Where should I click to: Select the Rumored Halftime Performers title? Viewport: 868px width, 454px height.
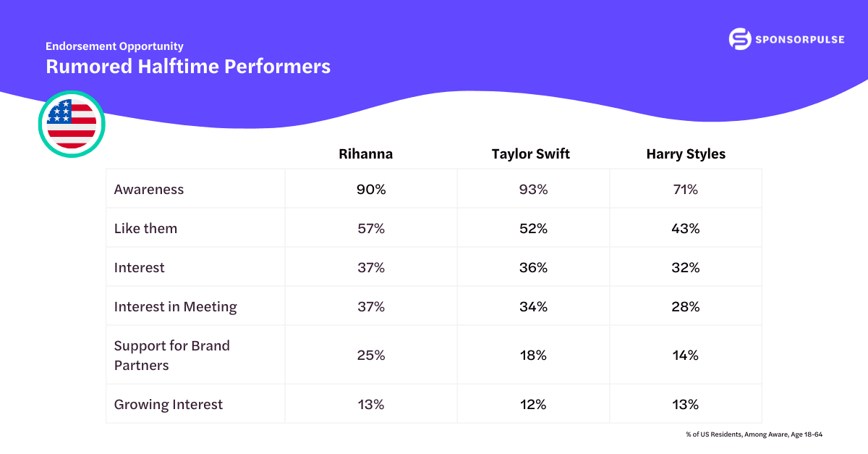pyautogui.click(x=188, y=67)
